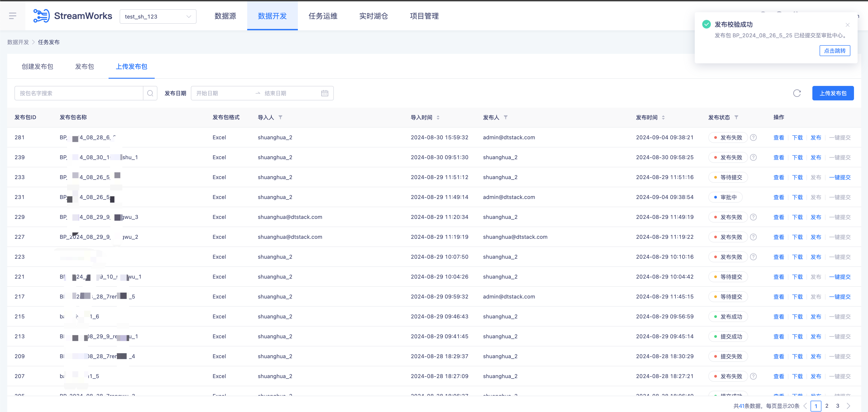View package 281 via 查看
The width and height of the screenshot is (868, 412).
778,137
